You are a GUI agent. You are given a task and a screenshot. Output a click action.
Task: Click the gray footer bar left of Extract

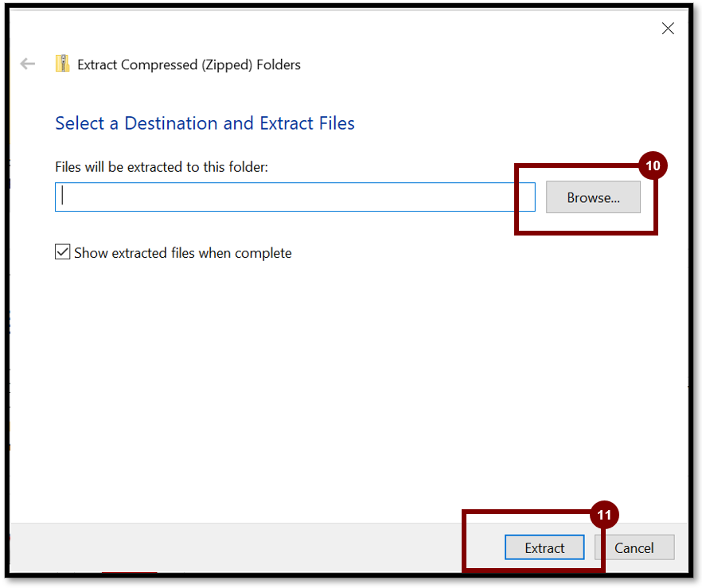(239, 547)
